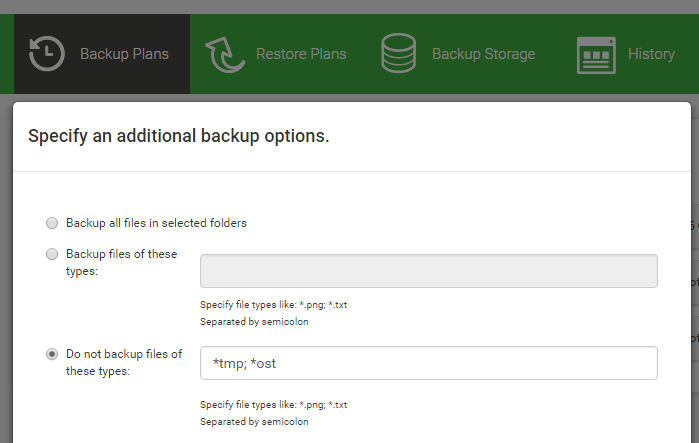Click the Backup Storage database icon
Viewport: 699px width, 443px height.
tap(398, 54)
